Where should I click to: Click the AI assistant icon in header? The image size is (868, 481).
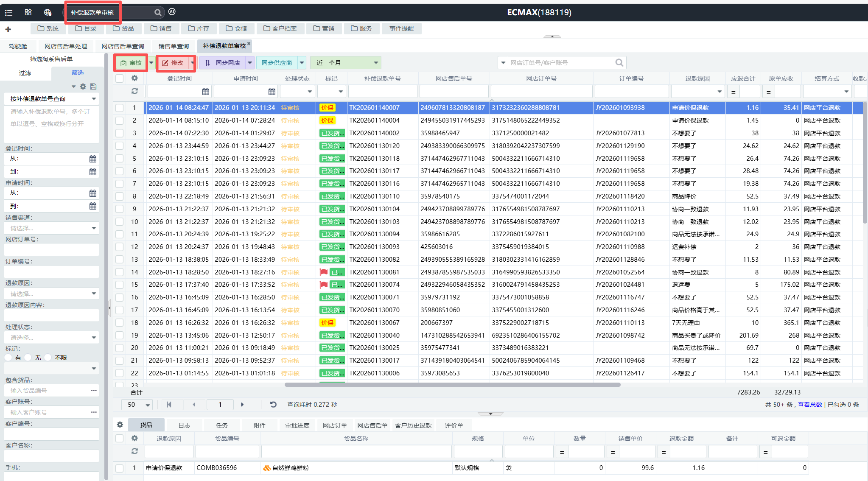[172, 12]
